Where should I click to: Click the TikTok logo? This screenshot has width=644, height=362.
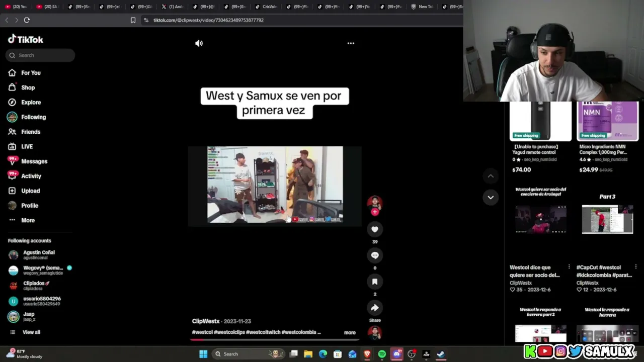click(26, 39)
